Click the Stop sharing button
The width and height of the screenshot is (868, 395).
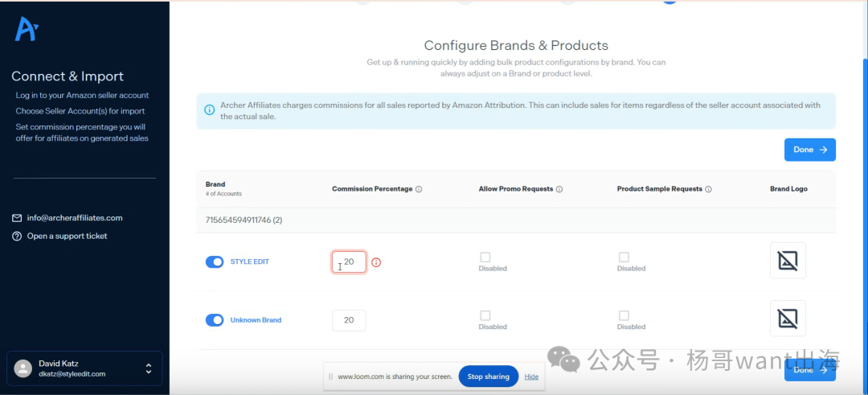(488, 376)
